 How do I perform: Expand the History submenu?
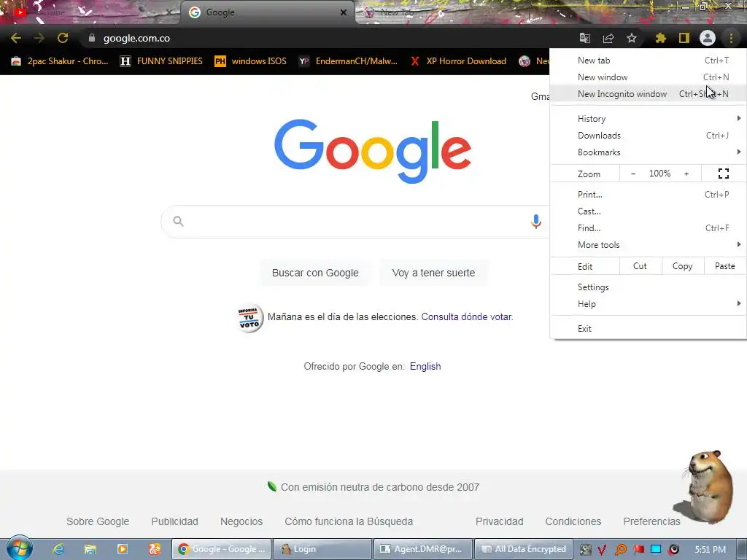coord(649,119)
